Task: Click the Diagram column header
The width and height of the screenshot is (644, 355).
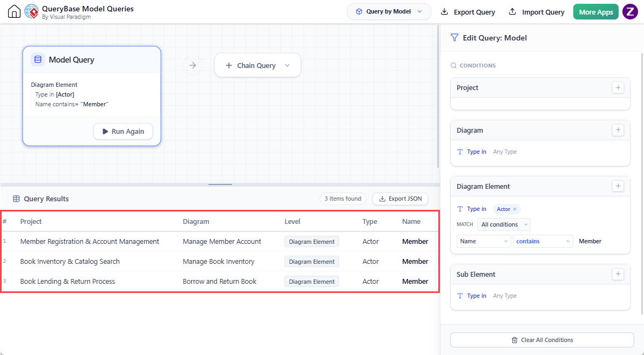Action: [196, 221]
